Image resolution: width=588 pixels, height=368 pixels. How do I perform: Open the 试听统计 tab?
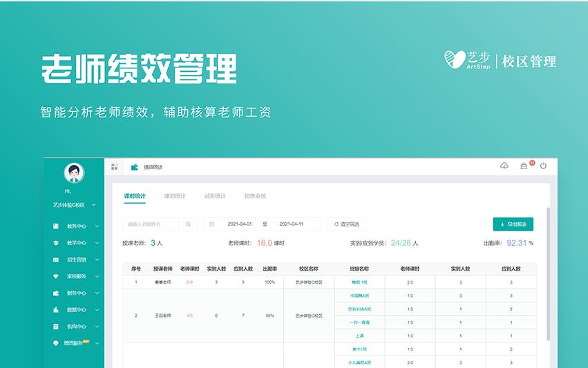click(x=215, y=196)
